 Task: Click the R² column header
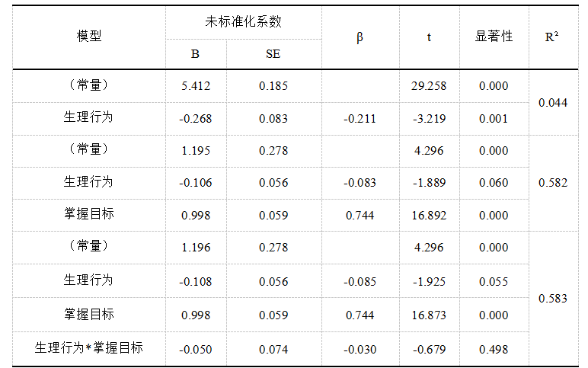coord(551,37)
